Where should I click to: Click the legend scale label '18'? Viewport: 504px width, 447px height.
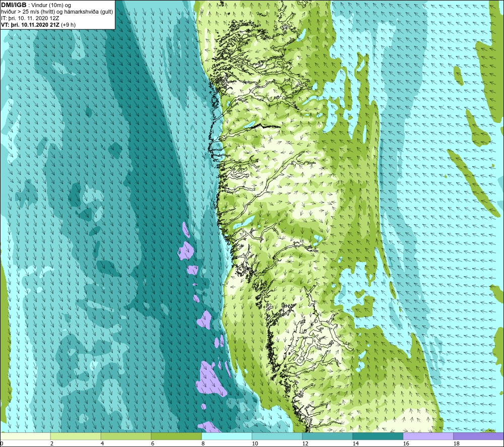coord(456,443)
